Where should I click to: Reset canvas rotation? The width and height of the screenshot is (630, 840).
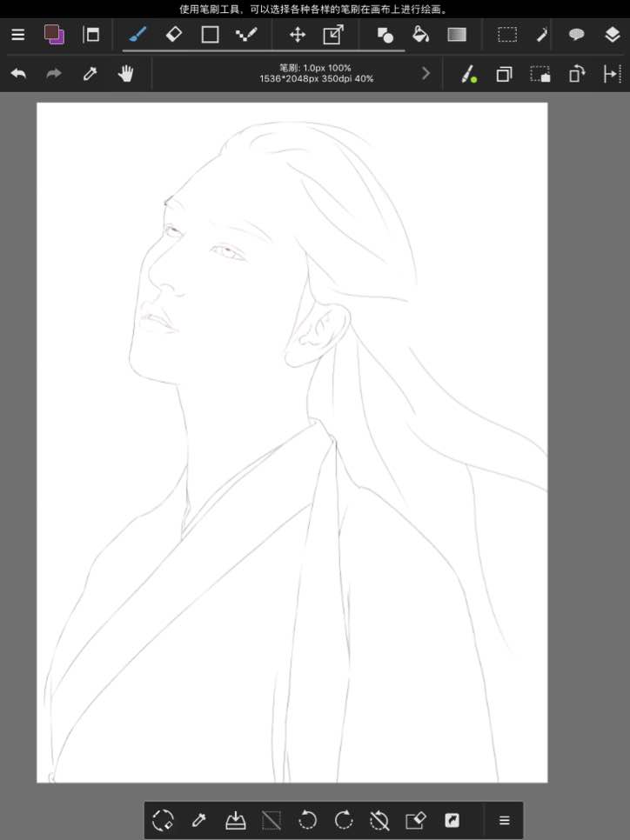tap(379, 820)
